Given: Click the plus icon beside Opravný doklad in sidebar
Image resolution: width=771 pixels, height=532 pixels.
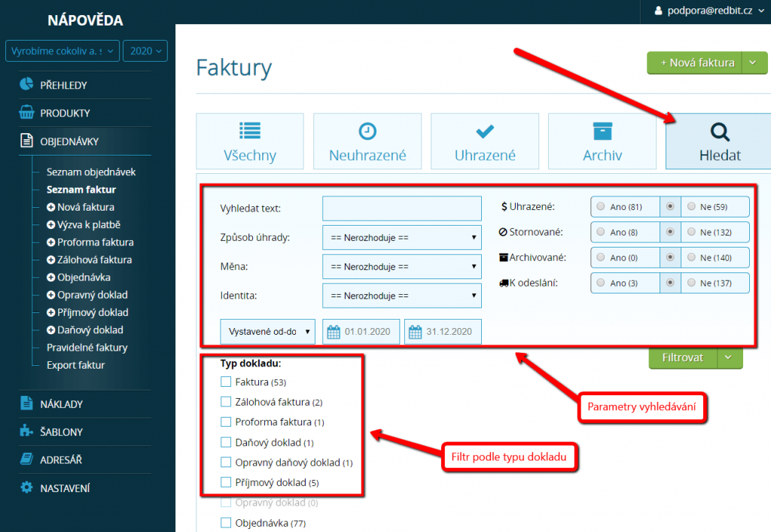Looking at the screenshot, I should (50, 295).
